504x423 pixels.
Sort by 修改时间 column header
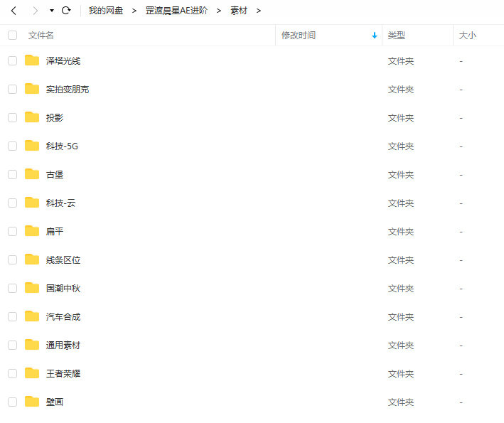(x=299, y=35)
